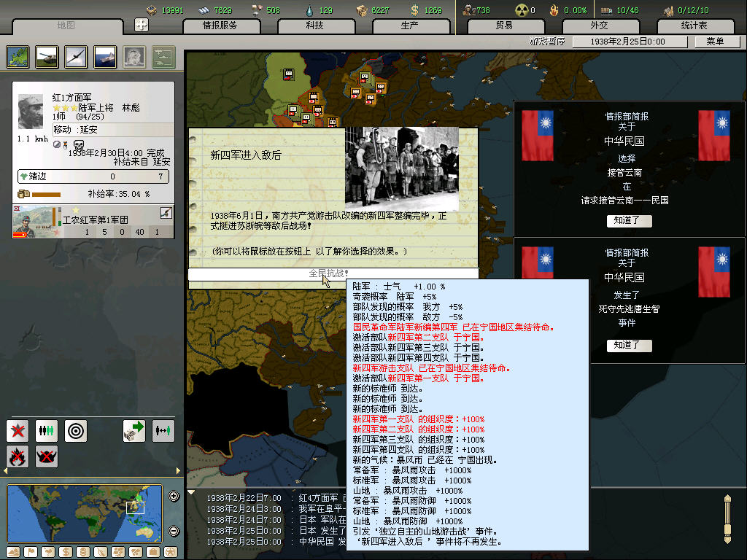The image size is (747, 560).
Task: Click the reorganize soldiers icon
Action: pyautogui.click(x=47, y=430)
